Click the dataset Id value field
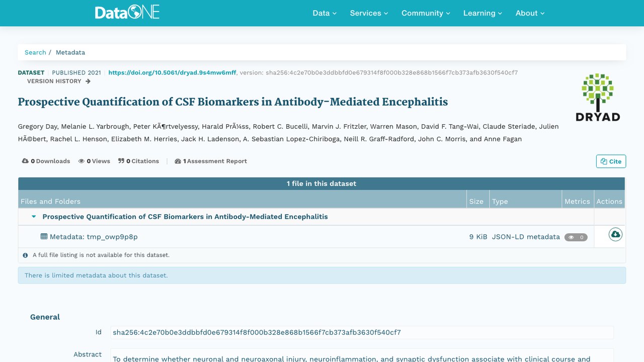Screen dimensions: 644x362 tap(362, 332)
